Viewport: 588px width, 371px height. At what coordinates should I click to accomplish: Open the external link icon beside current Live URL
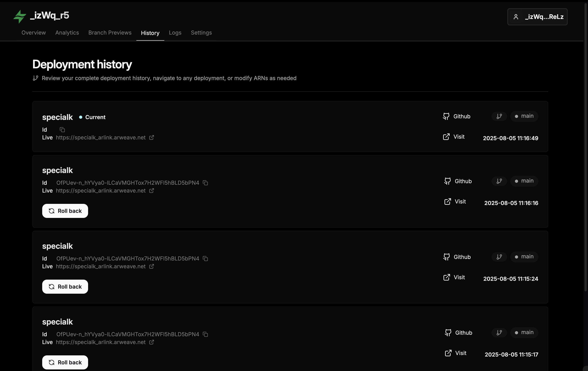pyautogui.click(x=151, y=138)
